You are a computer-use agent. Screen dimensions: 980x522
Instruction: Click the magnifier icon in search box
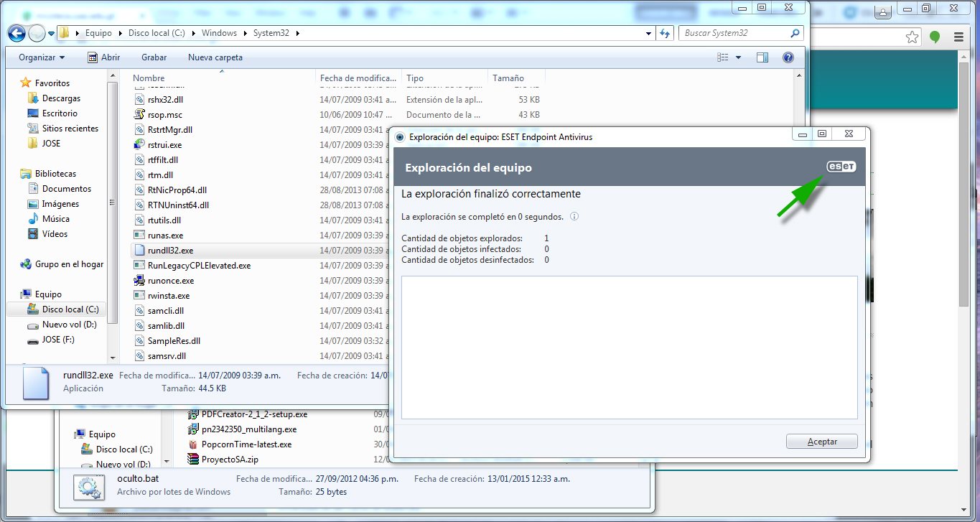795,33
